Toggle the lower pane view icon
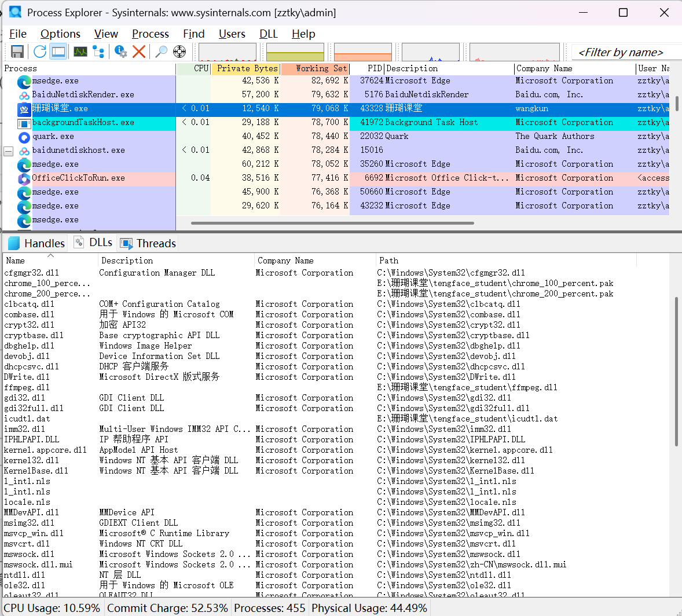This screenshot has width=682, height=616. tap(58, 52)
